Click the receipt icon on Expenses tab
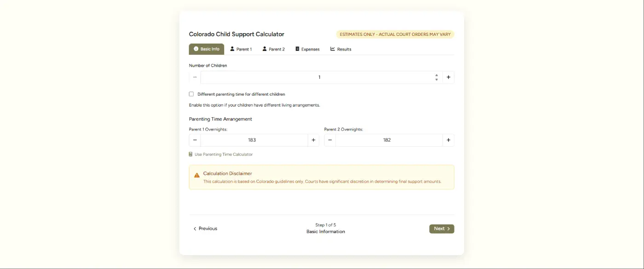 pos(296,49)
